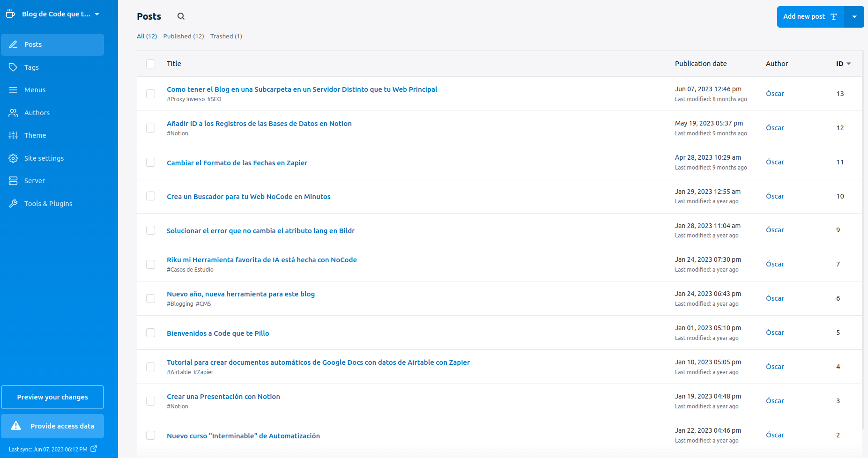Image resolution: width=868 pixels, height=458 pixels.
Task: Open the Add new post dropdown arrow
Action: [855, 16]
